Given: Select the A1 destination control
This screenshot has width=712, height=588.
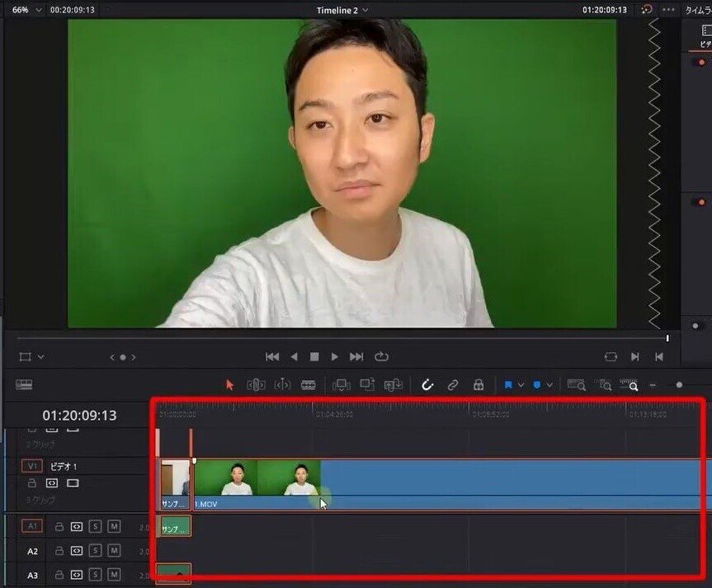Looking at the screenshot, I should pos(32,526).
